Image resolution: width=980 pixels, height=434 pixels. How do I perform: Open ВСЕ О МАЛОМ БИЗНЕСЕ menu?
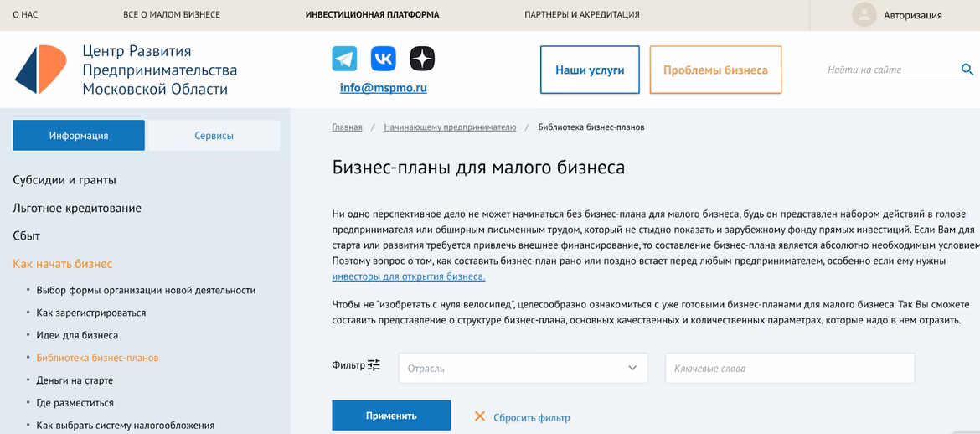[x=172, y=15]
